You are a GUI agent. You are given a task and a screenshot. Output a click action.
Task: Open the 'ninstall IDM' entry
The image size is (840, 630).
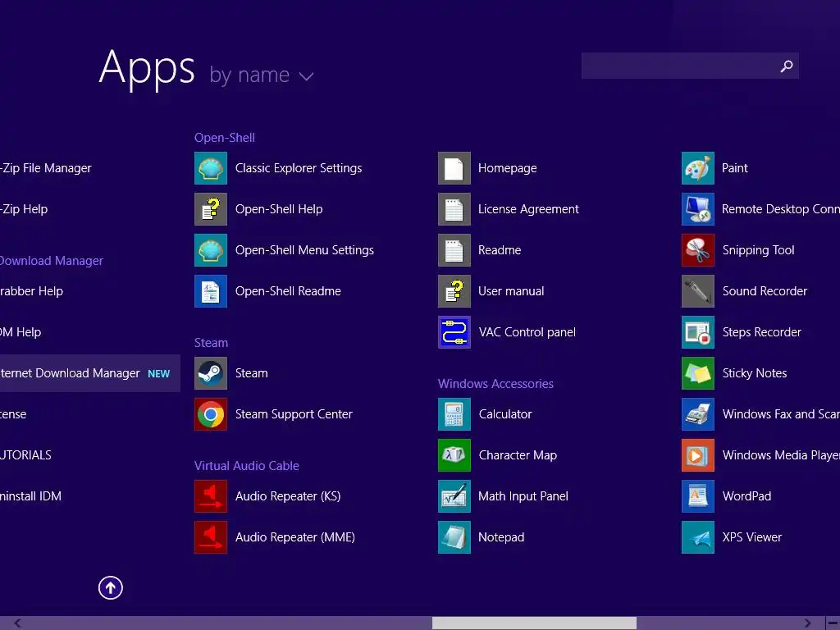point(30,496)
